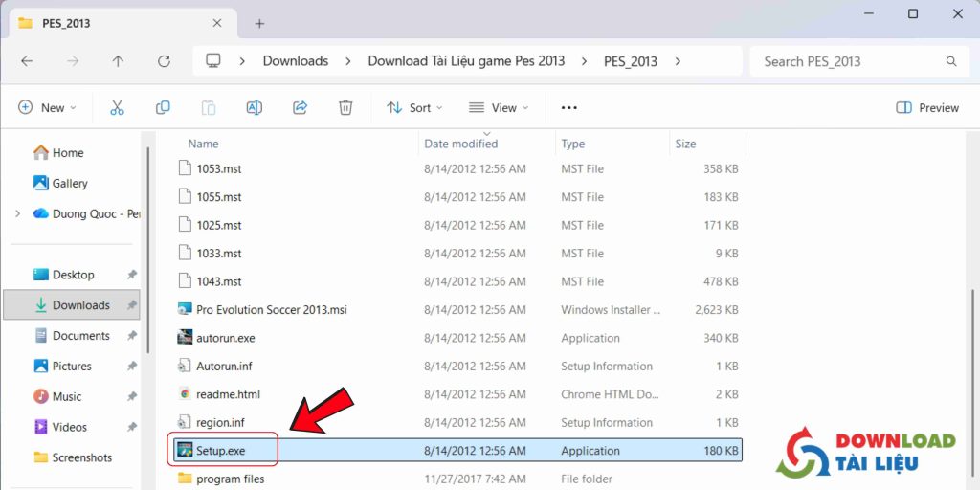Open Home in navigation pane
This screenshot has width=980, height=490.
(68, 152)
